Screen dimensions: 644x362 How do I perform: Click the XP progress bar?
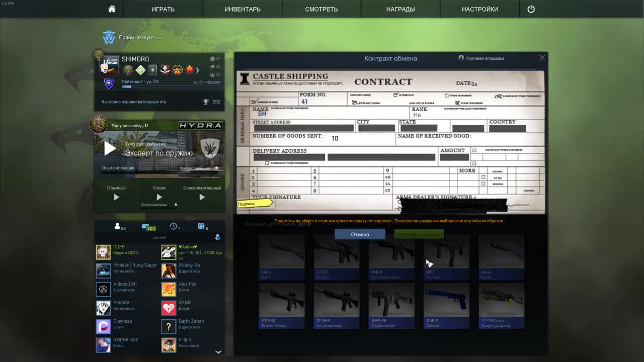tap(171, 86)
